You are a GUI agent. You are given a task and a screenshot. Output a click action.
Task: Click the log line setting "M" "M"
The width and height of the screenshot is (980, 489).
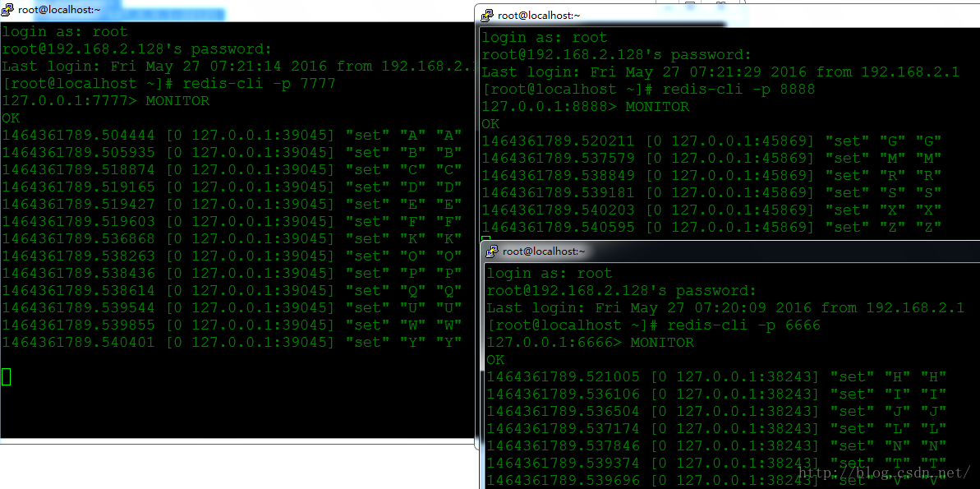[712, 158]
